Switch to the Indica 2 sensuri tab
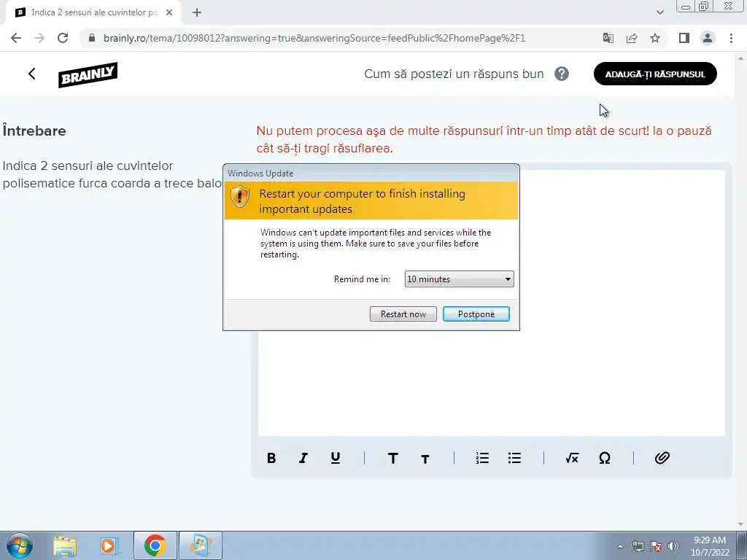 click(94, 13)
